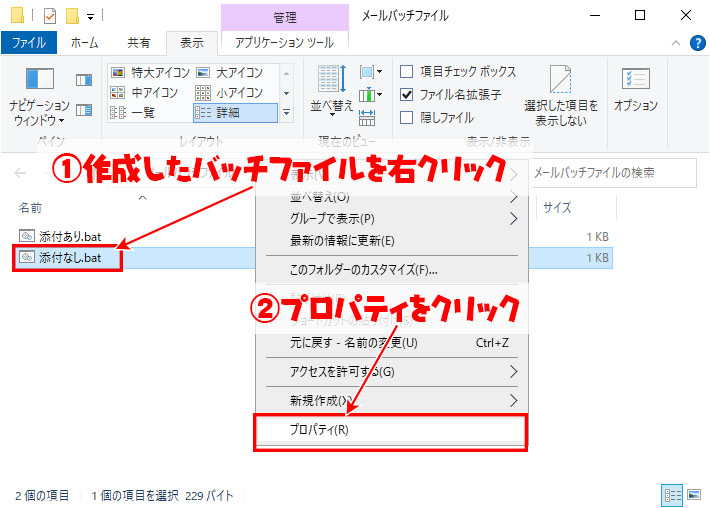Collapse the ribbon with chevron

click(676, 43)
